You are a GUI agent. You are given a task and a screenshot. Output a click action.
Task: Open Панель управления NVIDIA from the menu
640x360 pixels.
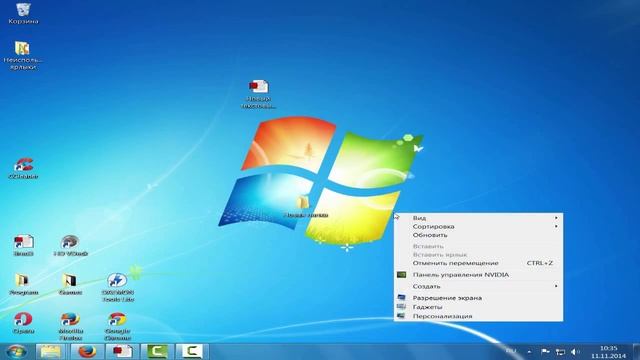pos(478,275)
